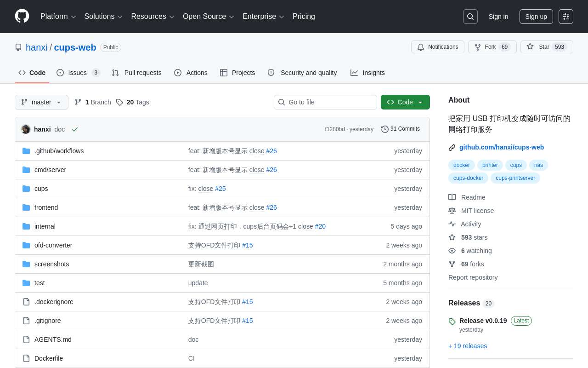The width and height of the screenshot is (588, 368).
Task: Click the folder icon for cmd/server
Action: tap(26, 170)
